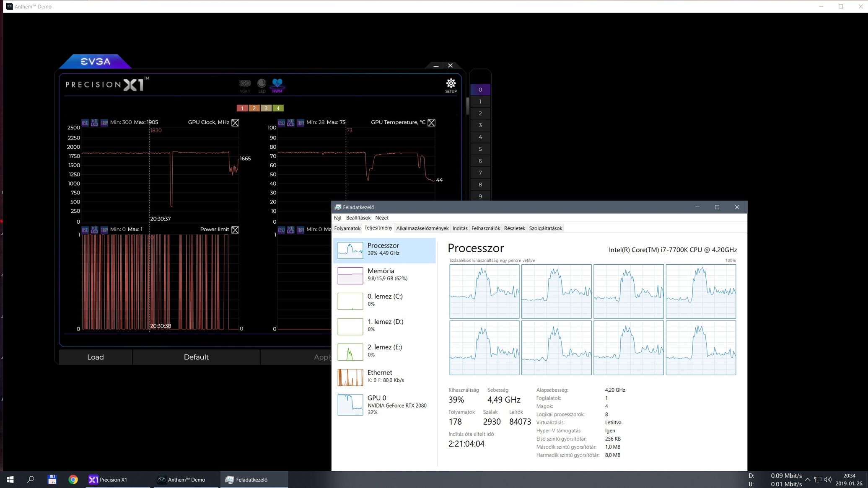Select profile slot 5
This screenshot has width=868, height=488.
coord(480,149)
